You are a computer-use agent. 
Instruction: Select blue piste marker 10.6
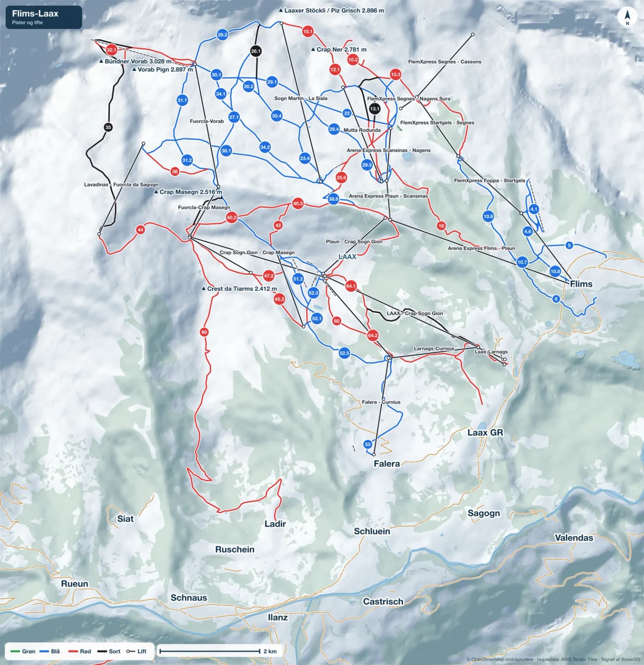tap(488, 216)
